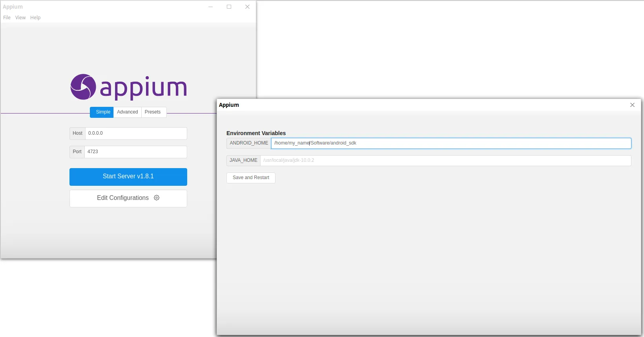
Task: Click the main Appium window title
Action: (13, 7)
